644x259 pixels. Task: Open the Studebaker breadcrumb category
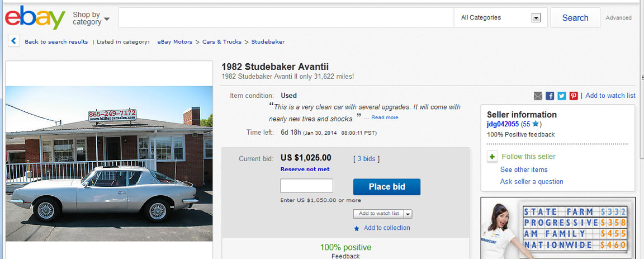click(x=268, y=41)
